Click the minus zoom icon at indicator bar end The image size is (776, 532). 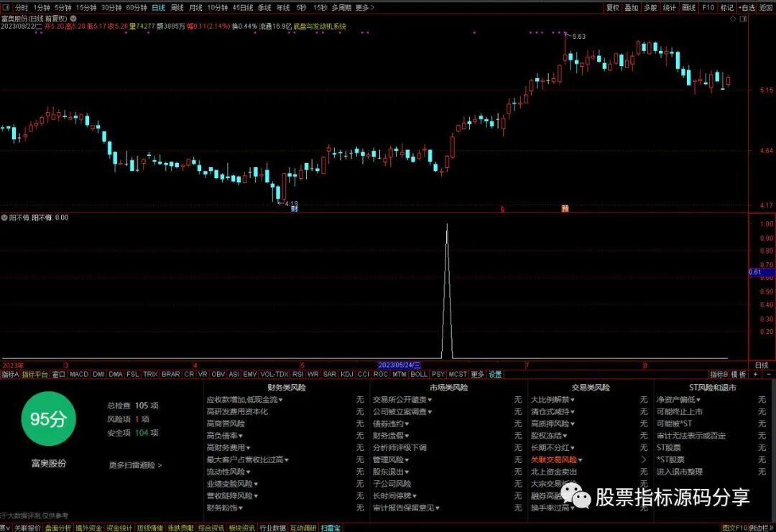click(769, 374)
